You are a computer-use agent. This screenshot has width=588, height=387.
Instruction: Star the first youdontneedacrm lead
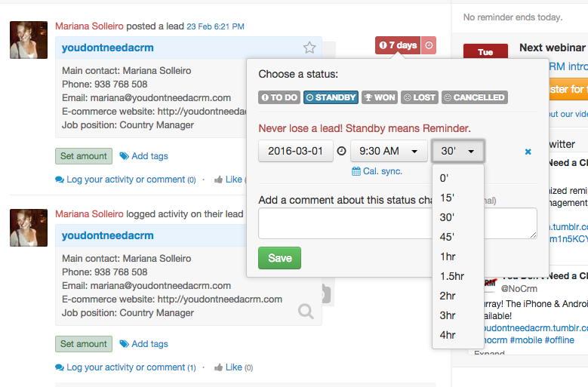309,48
